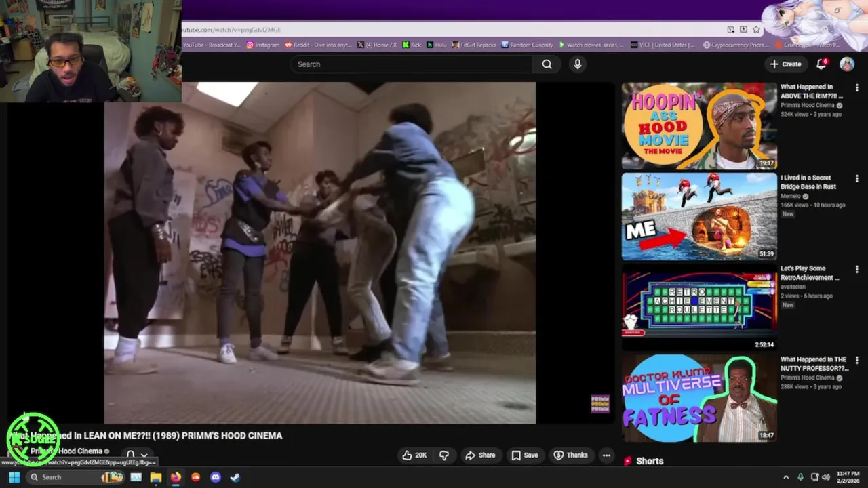Click 'I Lived in a Secret Bridge Base' title

[808, 182]
